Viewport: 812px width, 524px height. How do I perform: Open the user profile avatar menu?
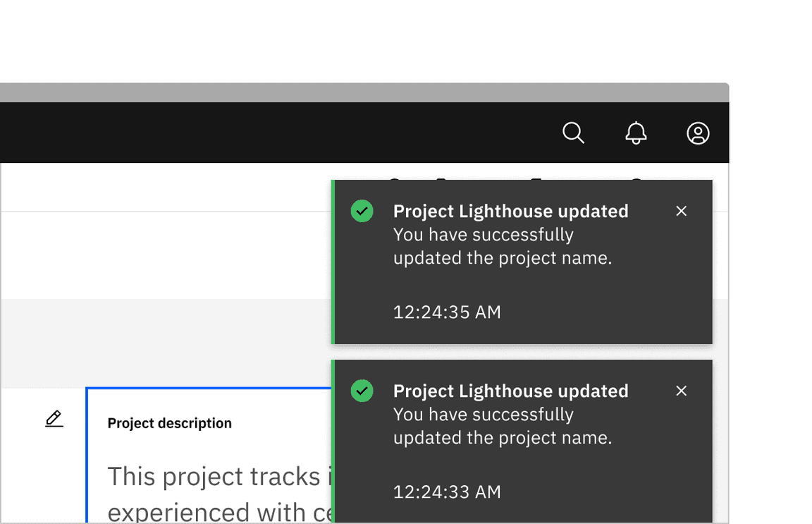tap(698, 133)
